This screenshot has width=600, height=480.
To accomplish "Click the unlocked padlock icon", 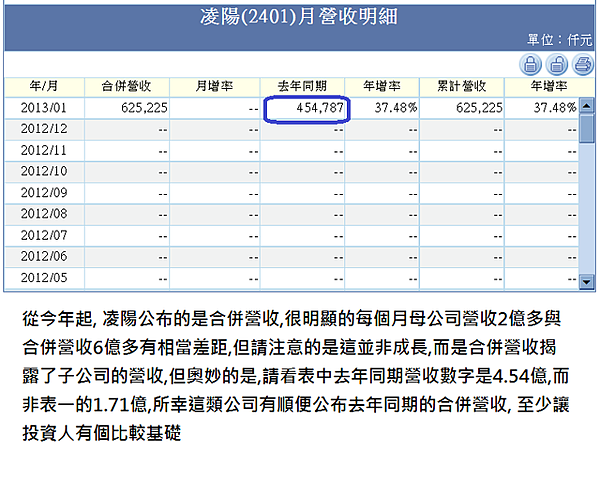I will point(556,64).
